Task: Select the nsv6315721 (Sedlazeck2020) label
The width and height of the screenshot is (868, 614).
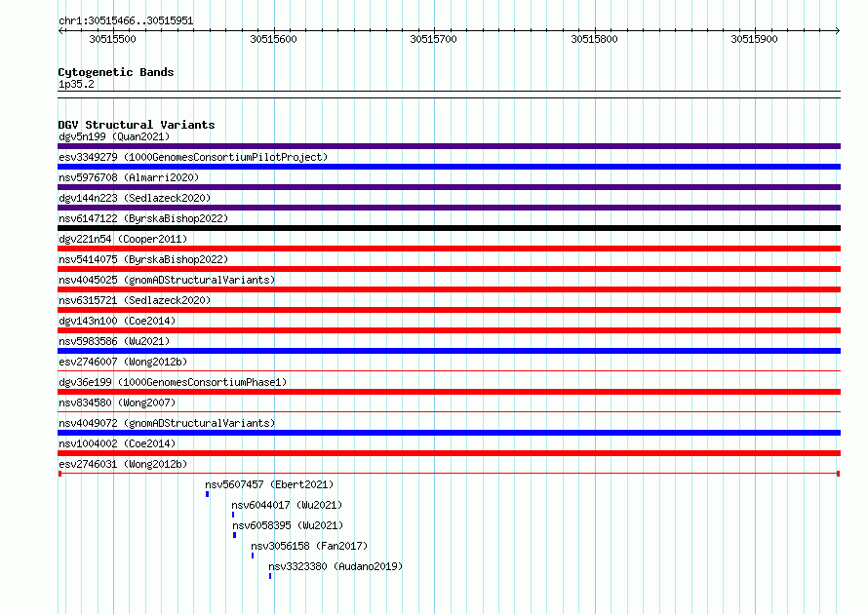Action: point(135,300)
